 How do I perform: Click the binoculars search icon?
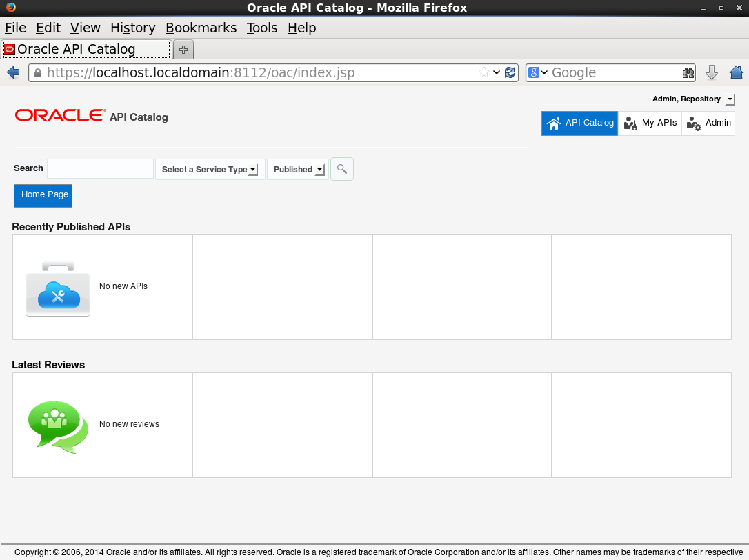coord(688,72)
